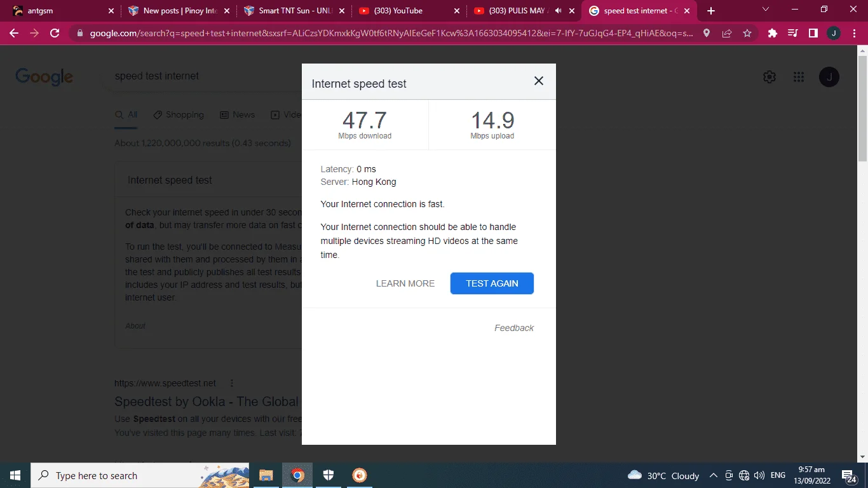View site information lock icon
This screenshot has height=488, width=868.
point(80,33)
